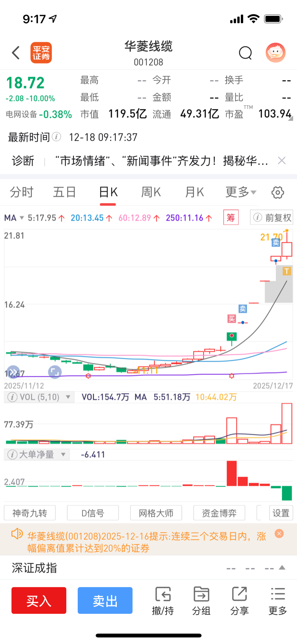Image resolution: width=297 pixels, height=644 pixels.
Task: Tap the 卖出 sell button
Action: click(105, 600)
